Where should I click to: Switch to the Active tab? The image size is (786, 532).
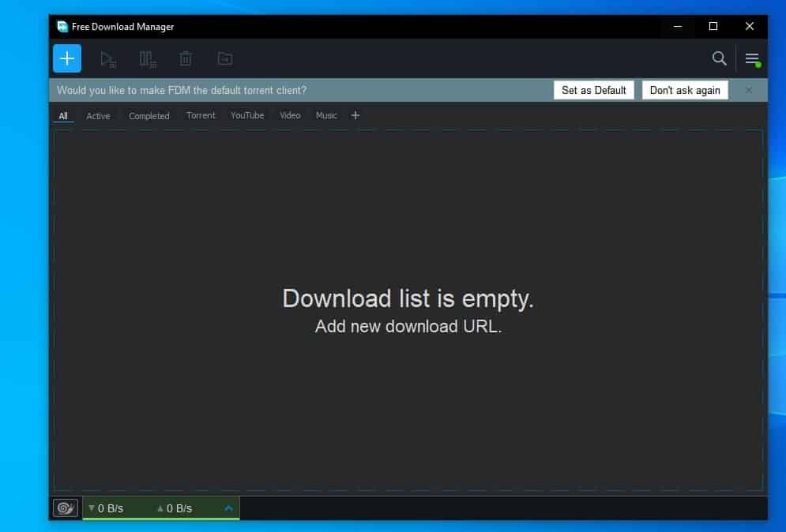[x=98, y=116]
